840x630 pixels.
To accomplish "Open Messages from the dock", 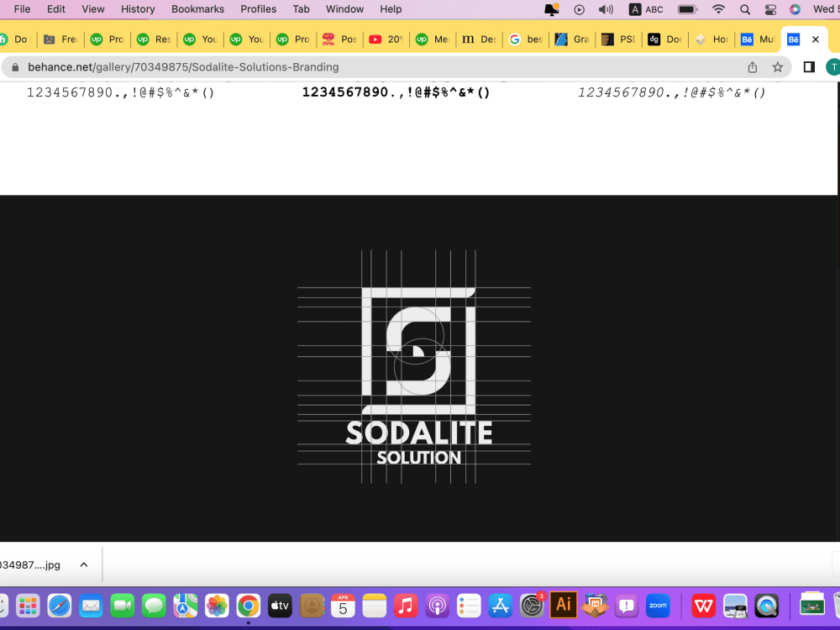I will 155,606.
